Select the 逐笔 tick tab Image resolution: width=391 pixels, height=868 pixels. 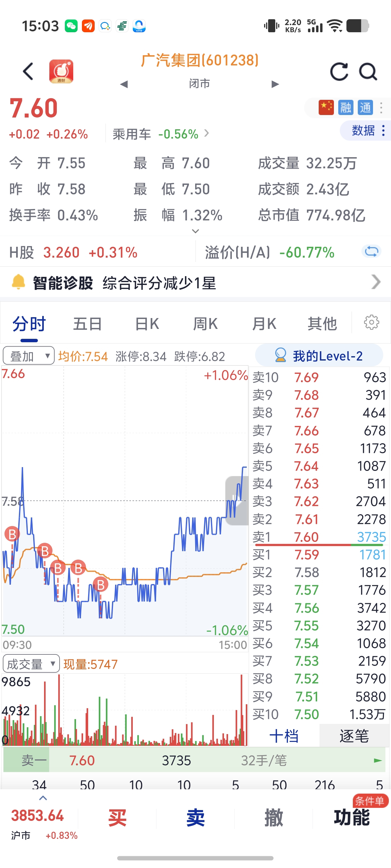(354, 736)
